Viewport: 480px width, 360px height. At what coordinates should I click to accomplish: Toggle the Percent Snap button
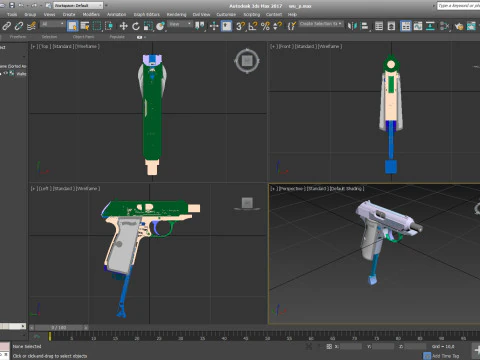(x=265, y=26)
